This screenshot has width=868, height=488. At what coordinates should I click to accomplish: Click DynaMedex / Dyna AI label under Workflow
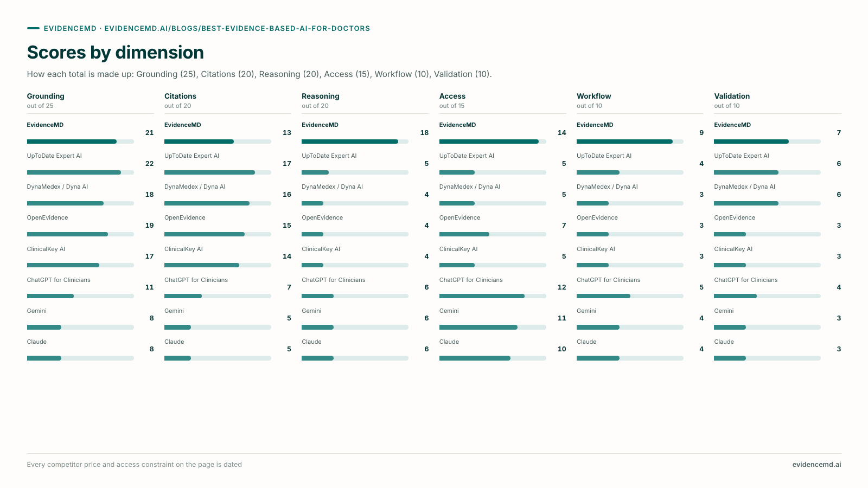tap(607, 187)
